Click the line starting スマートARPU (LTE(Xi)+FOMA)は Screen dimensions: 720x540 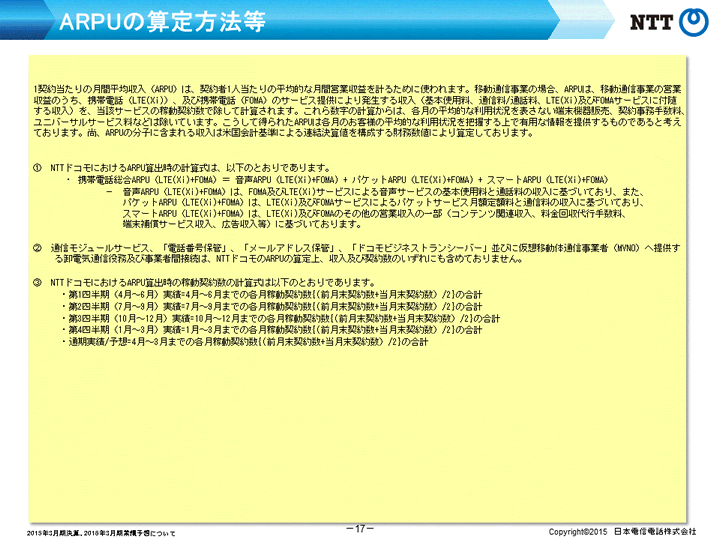click(x=374, y=214)
